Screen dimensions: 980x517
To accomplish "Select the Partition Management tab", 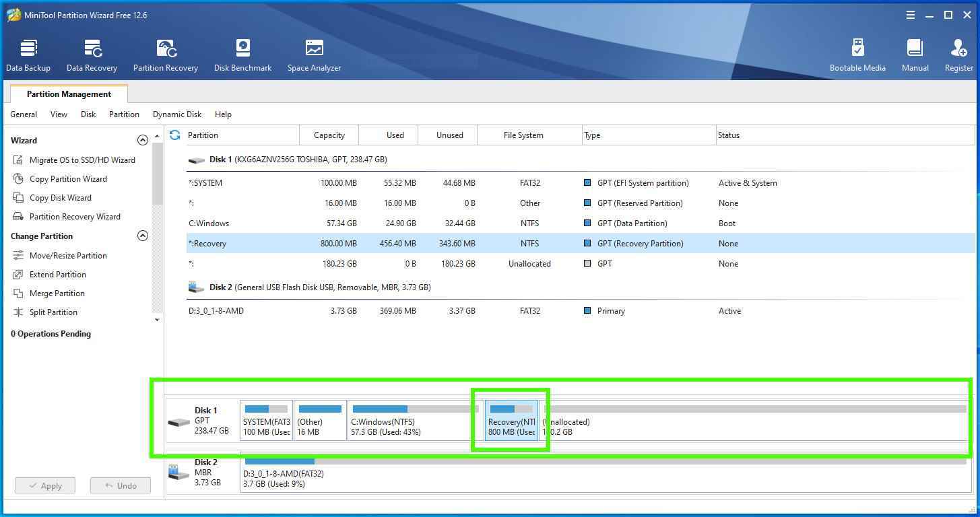I will 69,94.
